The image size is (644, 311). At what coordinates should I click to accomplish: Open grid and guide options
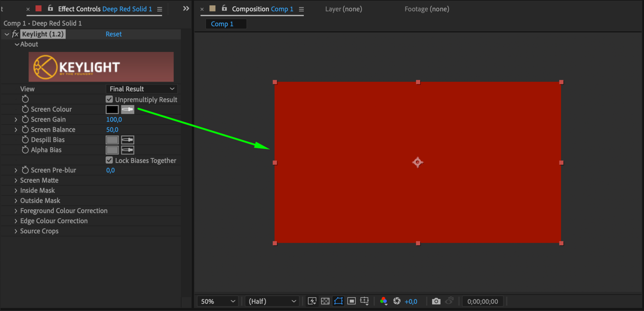click(364, 301)
